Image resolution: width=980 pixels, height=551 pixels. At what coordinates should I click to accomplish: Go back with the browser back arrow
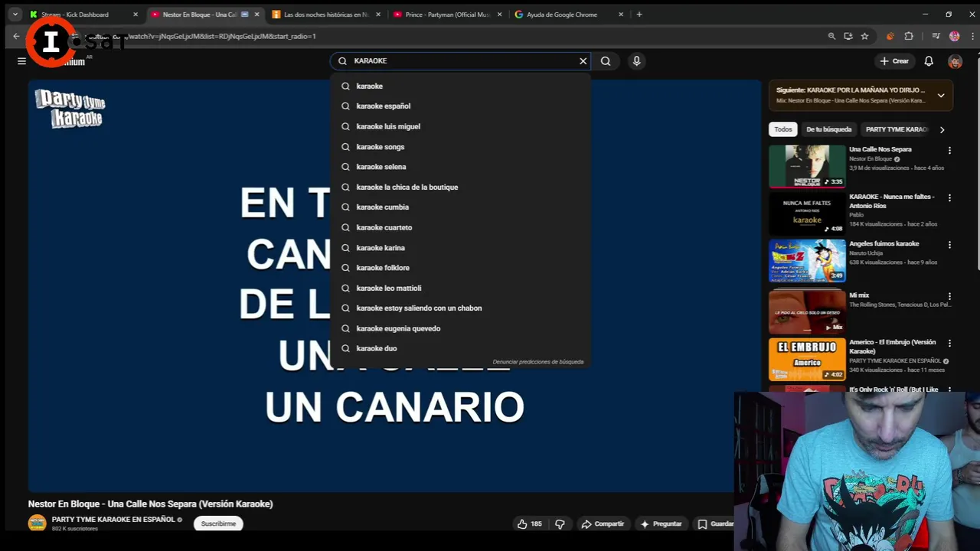(x=16, y=36)
